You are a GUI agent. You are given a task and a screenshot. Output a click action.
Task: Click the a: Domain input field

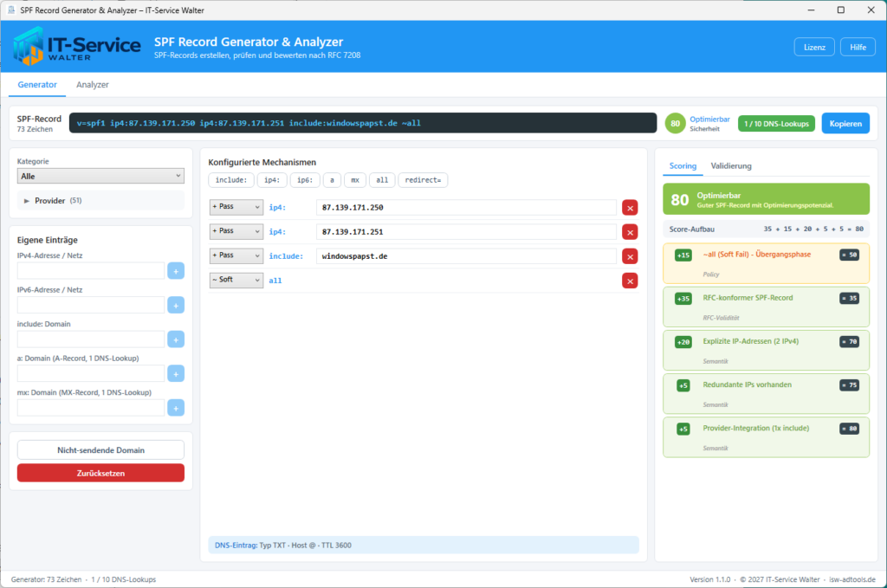90,374
